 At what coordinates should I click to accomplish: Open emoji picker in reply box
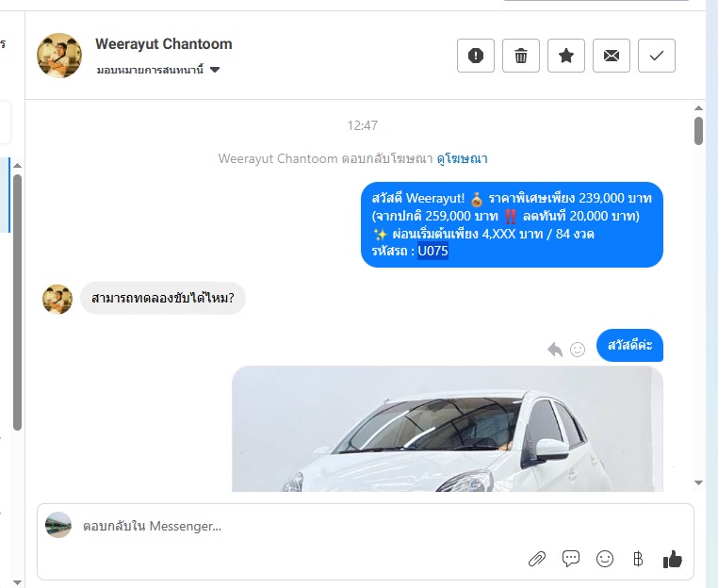(604, 559)
